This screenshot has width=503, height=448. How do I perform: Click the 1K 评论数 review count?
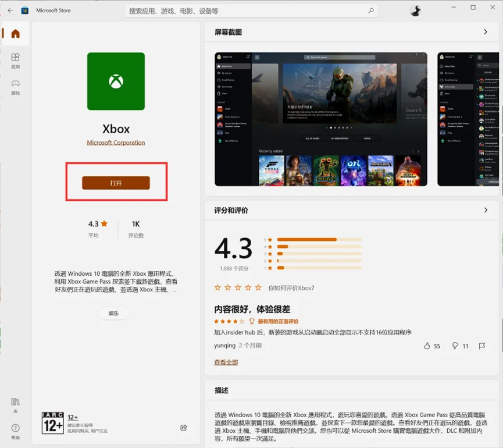(136, 229)
